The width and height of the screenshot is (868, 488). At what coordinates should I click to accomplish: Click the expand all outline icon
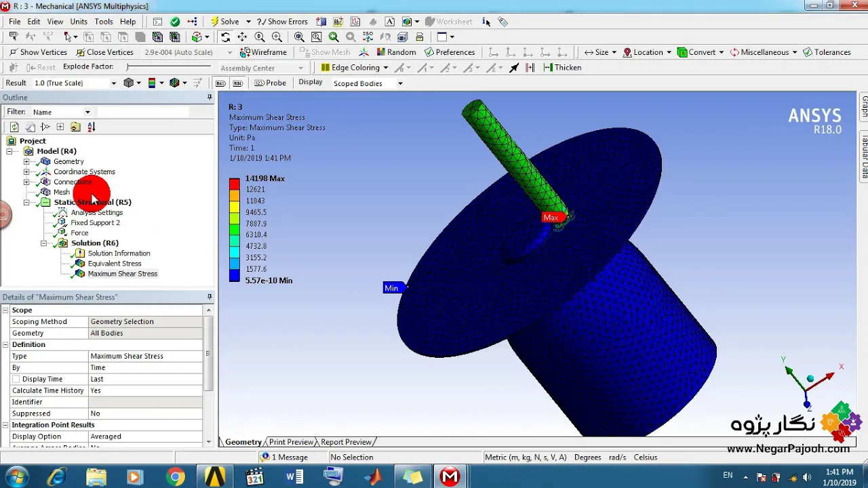(60, 127)
